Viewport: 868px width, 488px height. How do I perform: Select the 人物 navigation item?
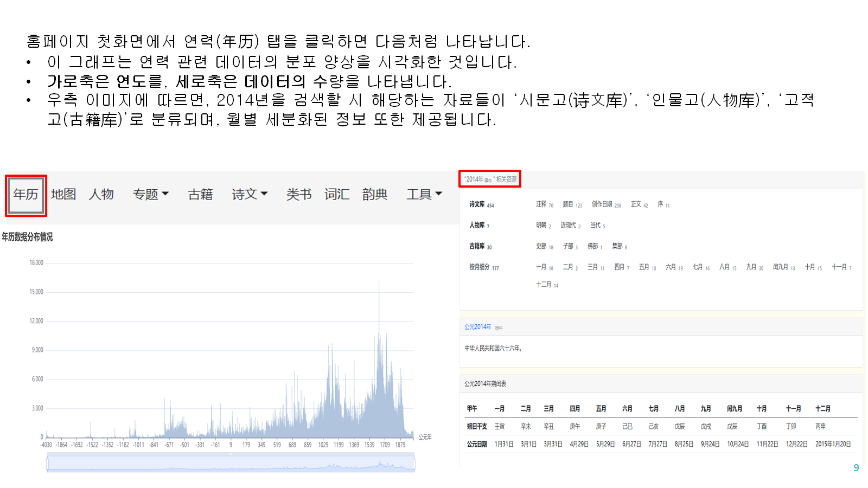[x=101, y=195]
